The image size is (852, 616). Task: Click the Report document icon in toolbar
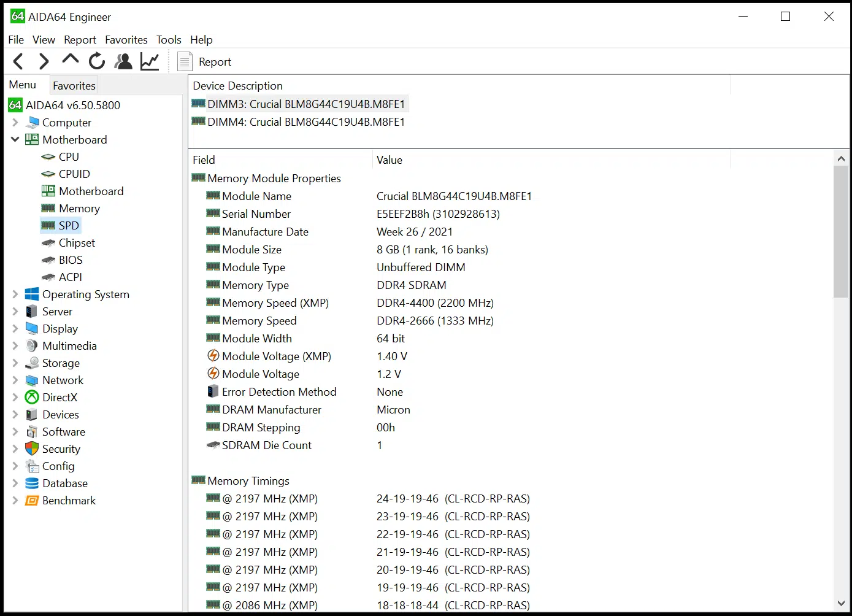click(185, 62)
